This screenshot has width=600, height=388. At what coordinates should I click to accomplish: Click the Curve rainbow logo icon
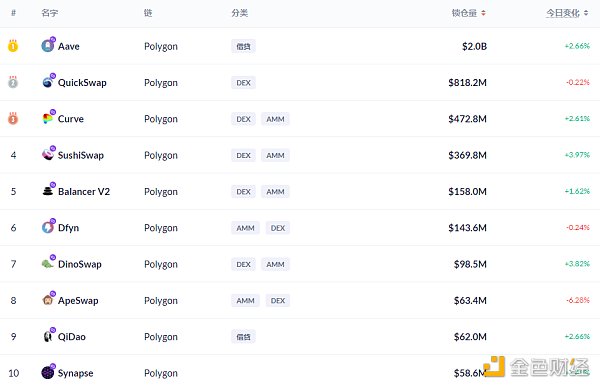click(47, 119)
